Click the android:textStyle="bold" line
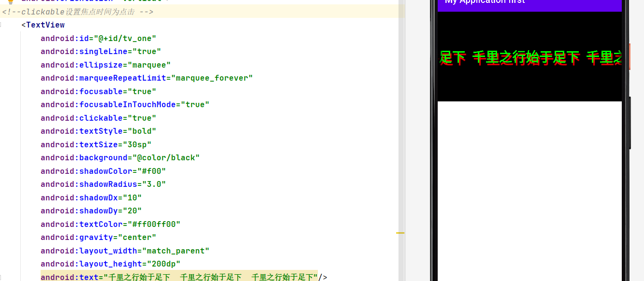This screenshot has width=644, height=281. [99, 131]
